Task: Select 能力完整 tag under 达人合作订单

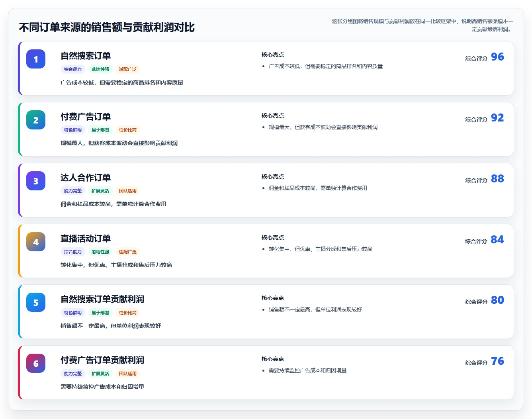Action: 73,191
